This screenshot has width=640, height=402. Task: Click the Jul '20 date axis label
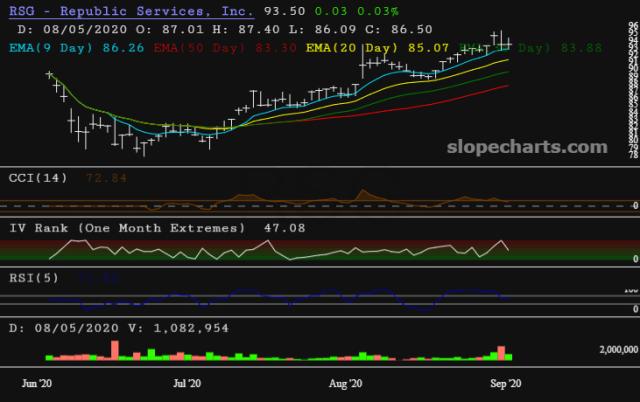(187, 383)
